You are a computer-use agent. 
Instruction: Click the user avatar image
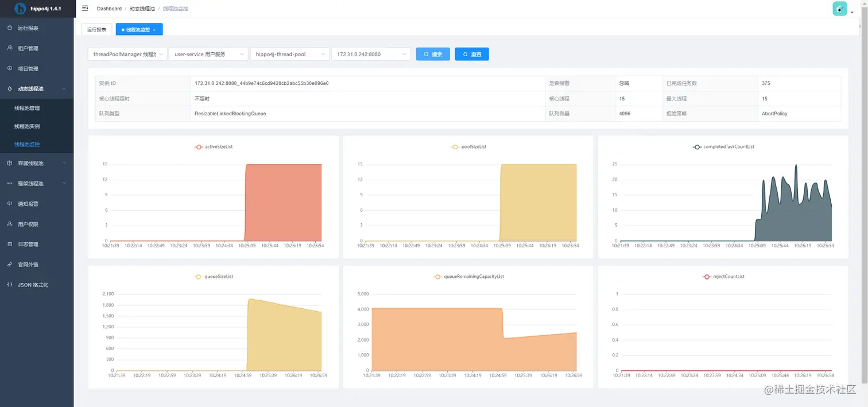click(839, 9)
